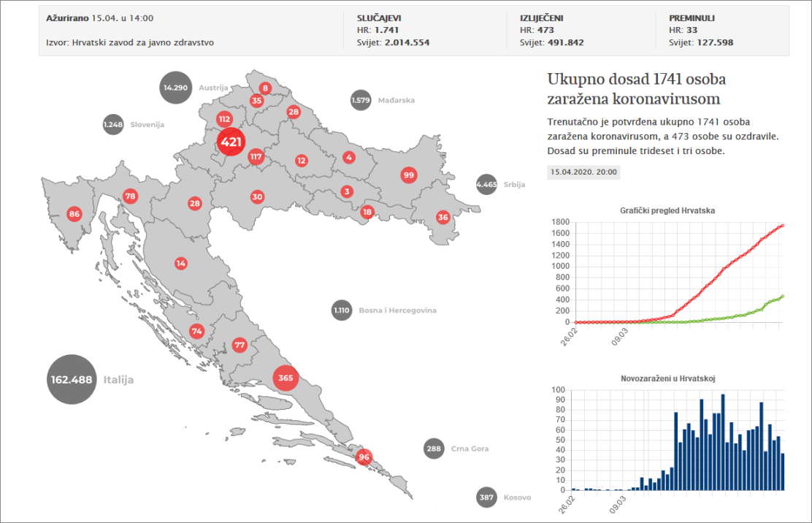This screenshot has width=812, height=523.
Task: Click the red 86 marker on Istria
Action: click(74, 214)
